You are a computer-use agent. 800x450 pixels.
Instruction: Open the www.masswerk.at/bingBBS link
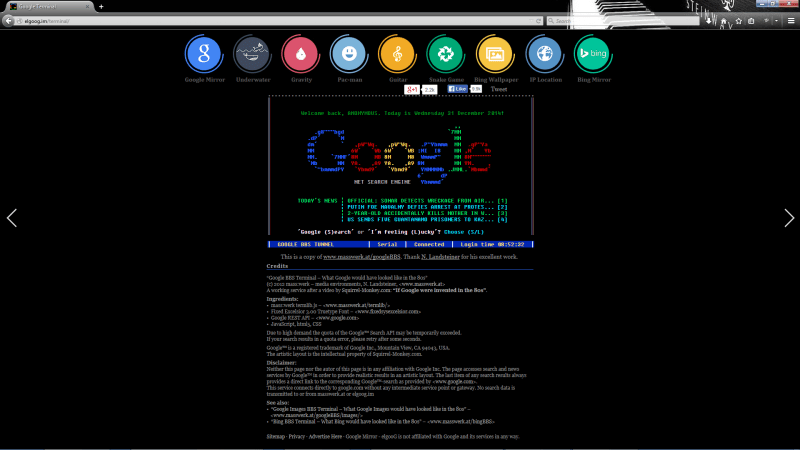(461, 422)
